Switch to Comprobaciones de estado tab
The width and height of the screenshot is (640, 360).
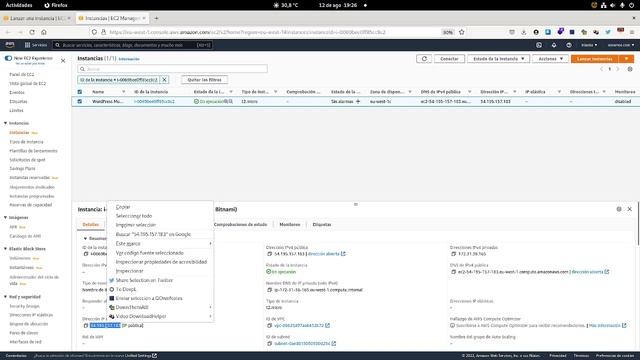tap(240, 224)
